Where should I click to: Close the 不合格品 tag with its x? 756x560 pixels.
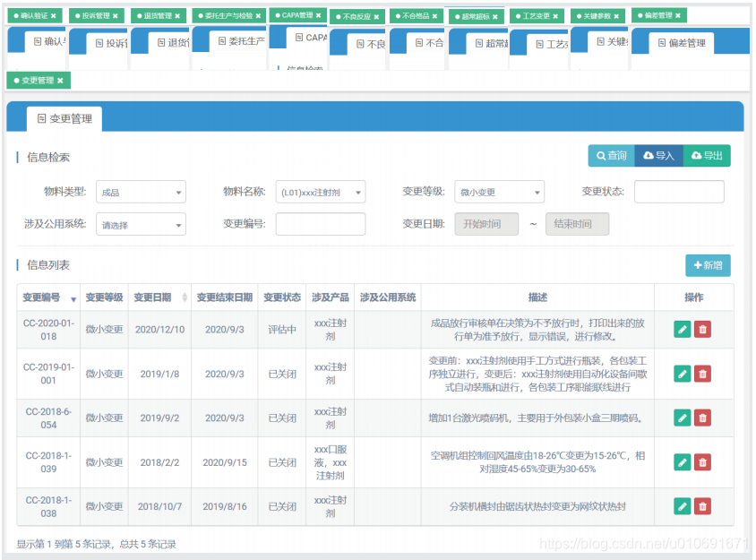pos(434,16)
